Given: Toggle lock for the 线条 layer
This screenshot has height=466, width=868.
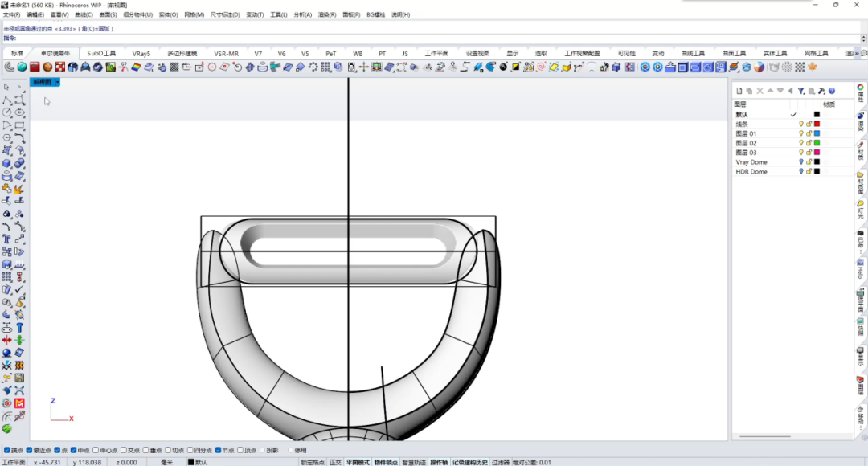Looking at the screenshot, I should pos(809,124).
